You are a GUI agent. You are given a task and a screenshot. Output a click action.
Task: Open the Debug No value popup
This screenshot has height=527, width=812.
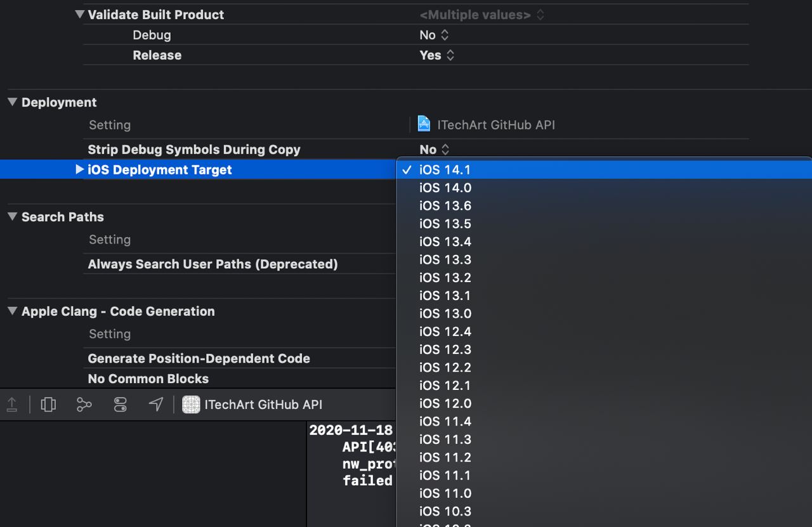pyautogui.click(x=434, y=35)
